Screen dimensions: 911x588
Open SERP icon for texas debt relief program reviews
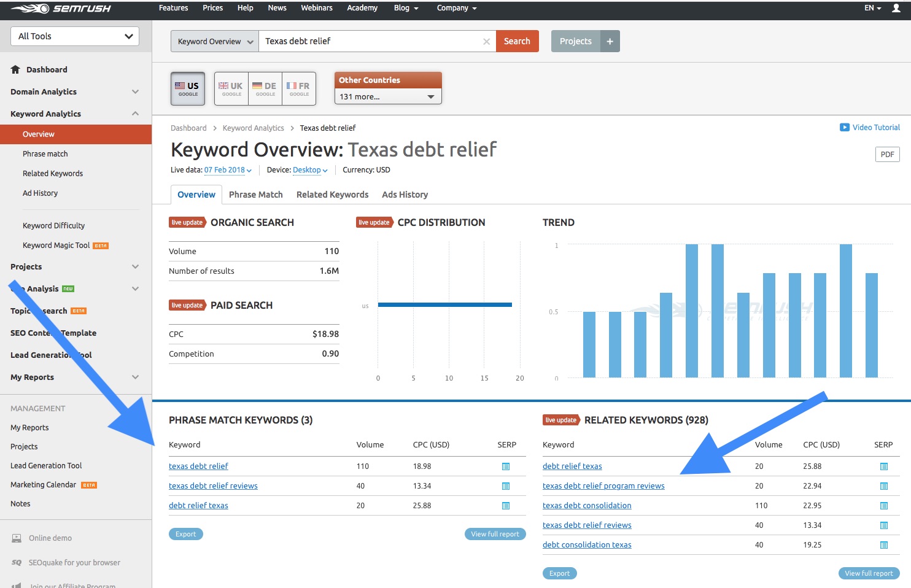tap(884, 486)
